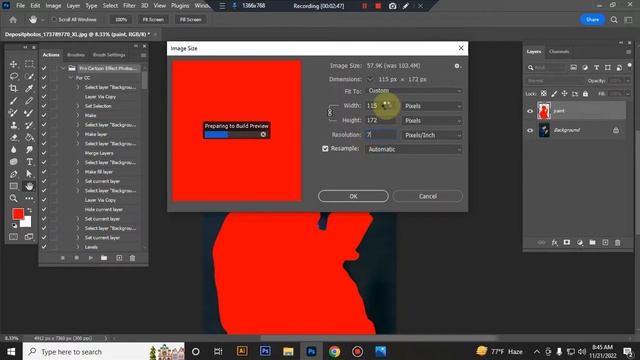Toggle checkmark for Levels action step
The image size is (640, 360).
point(44,247)
